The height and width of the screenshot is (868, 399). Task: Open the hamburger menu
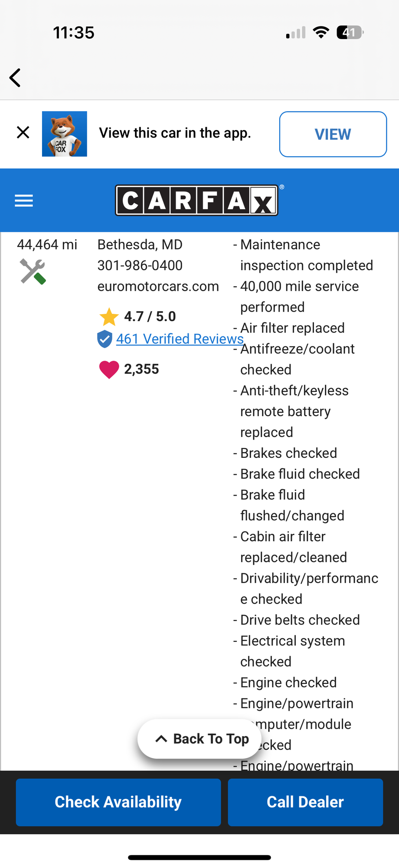pyautogui.click(x=24, y=201)
